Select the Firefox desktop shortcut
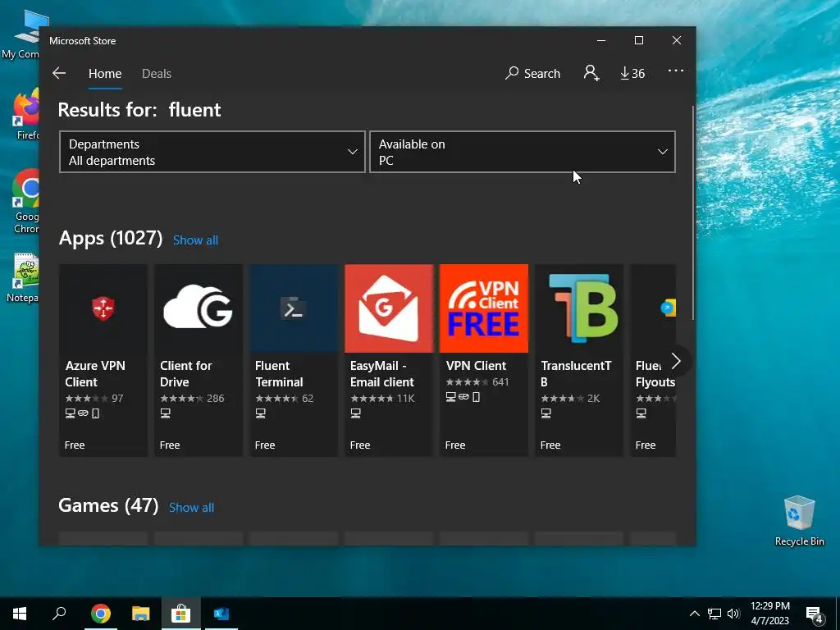Viewport: 840px width, 630px height. point(25,114)
